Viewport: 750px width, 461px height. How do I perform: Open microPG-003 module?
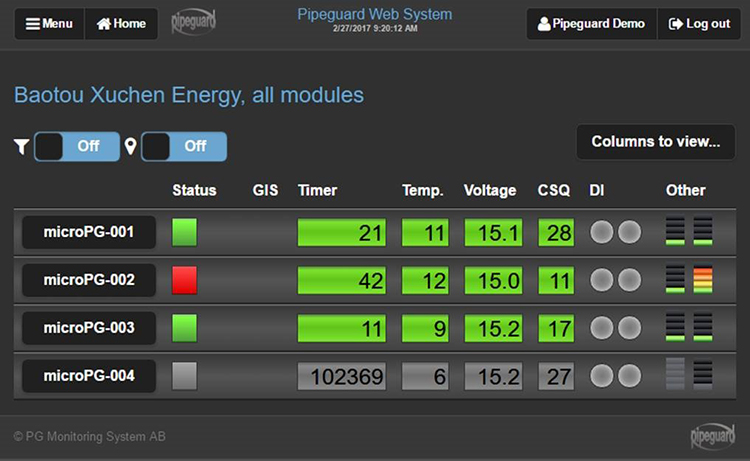click(x=89, y=328)
